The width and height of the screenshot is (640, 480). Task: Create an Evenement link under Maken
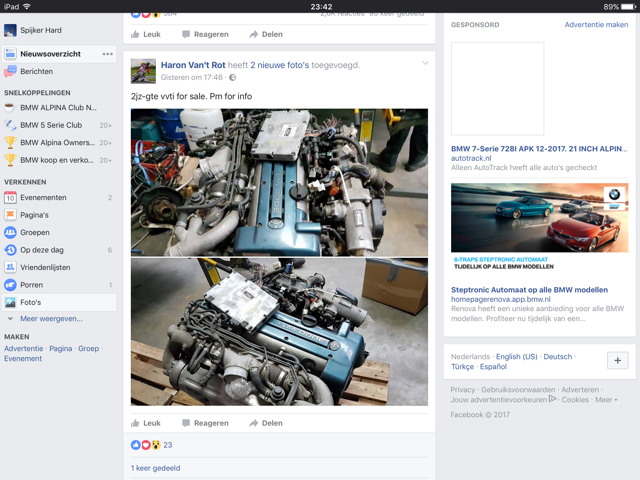coord(23,359)
